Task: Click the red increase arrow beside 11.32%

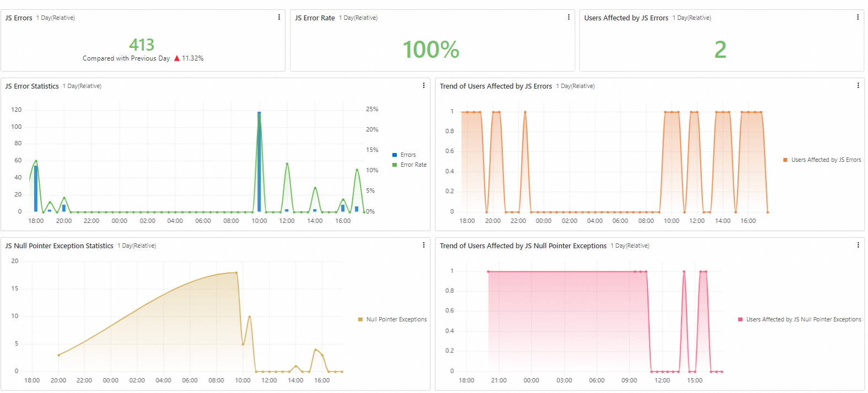Action: [x=177, y=58]
